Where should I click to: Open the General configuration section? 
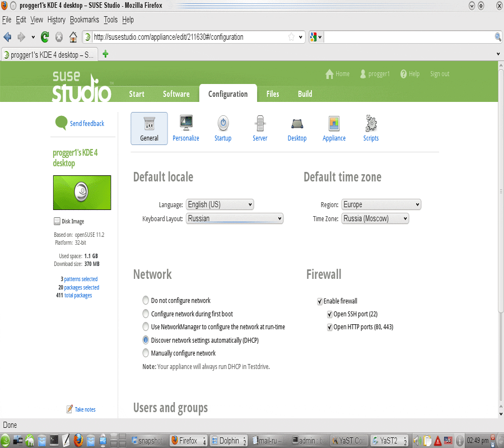click(x=149, y=129)
